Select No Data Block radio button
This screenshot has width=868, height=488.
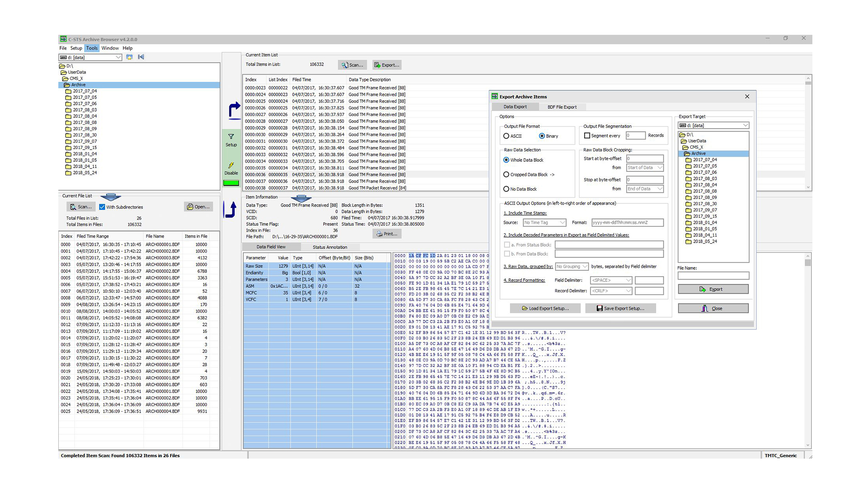(x=506, y=189)
